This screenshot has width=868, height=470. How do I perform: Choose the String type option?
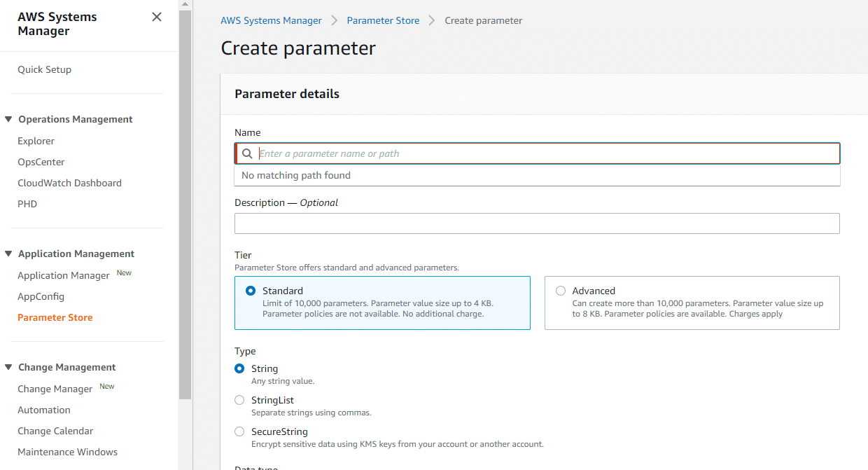239,368
